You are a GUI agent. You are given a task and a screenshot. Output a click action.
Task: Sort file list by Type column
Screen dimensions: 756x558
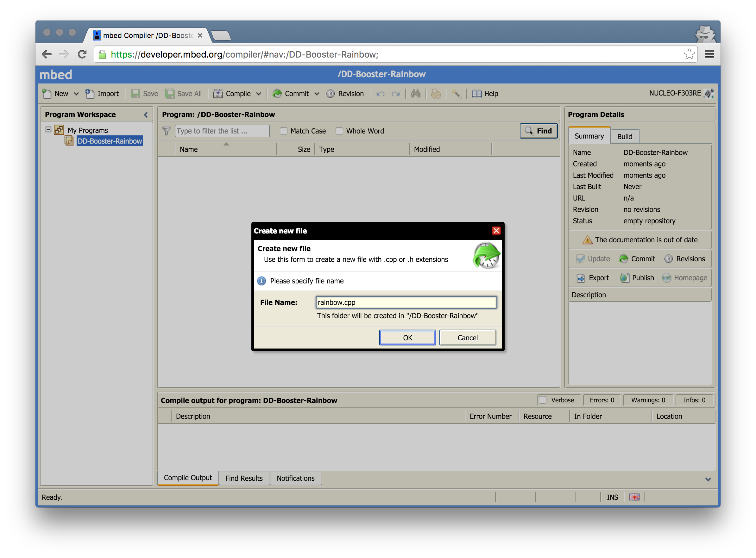[362, 149]
